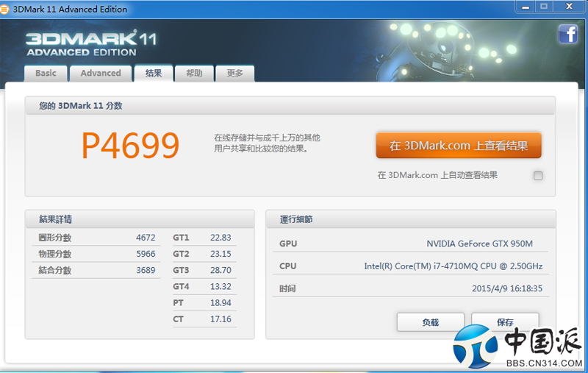The height and width of the screenshot is (373, 588).
Task: Switch to the Basic tab
Action: click(x=46, y=73)
